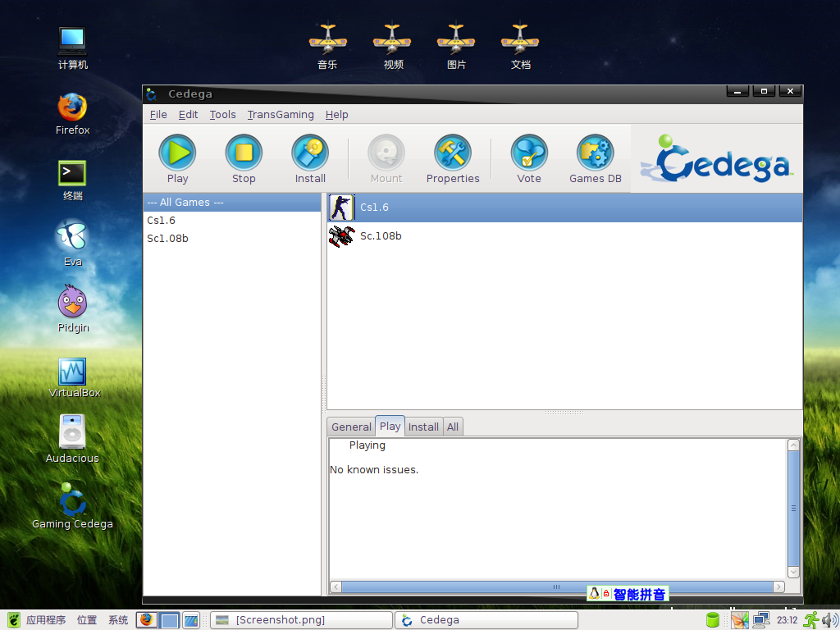Click the horizontal scrollbar left arrow
This screenshot has height=630, width=840.
[336, 587]
